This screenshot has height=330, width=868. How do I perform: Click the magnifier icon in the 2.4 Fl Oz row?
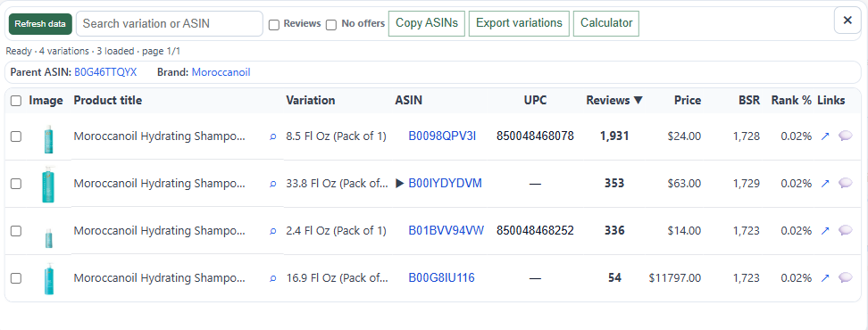[x=272, y=231]
